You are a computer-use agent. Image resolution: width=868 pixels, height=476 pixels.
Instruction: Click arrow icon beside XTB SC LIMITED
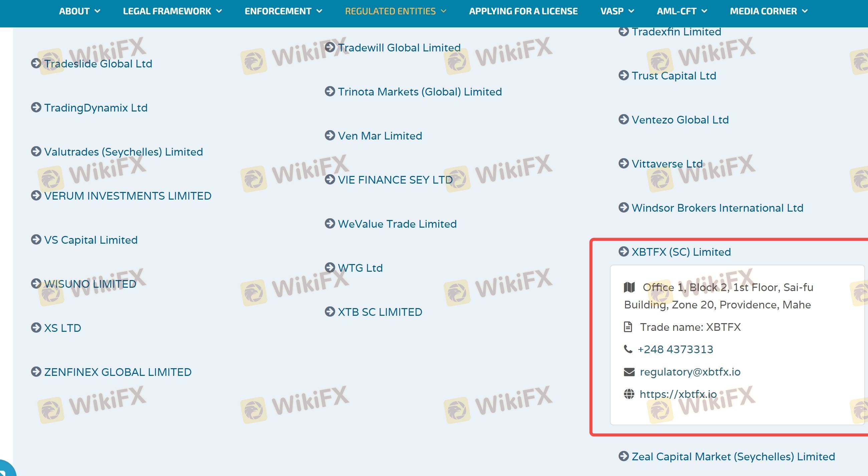tap(330, 312)
